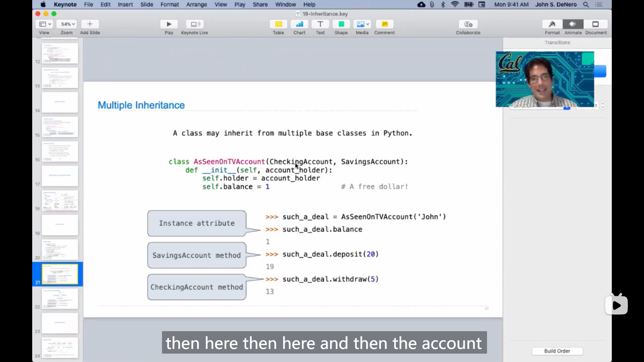Screen dimensions: 644x362
Task: Open Keynote Live icon
Action: (x=195, y=24)
